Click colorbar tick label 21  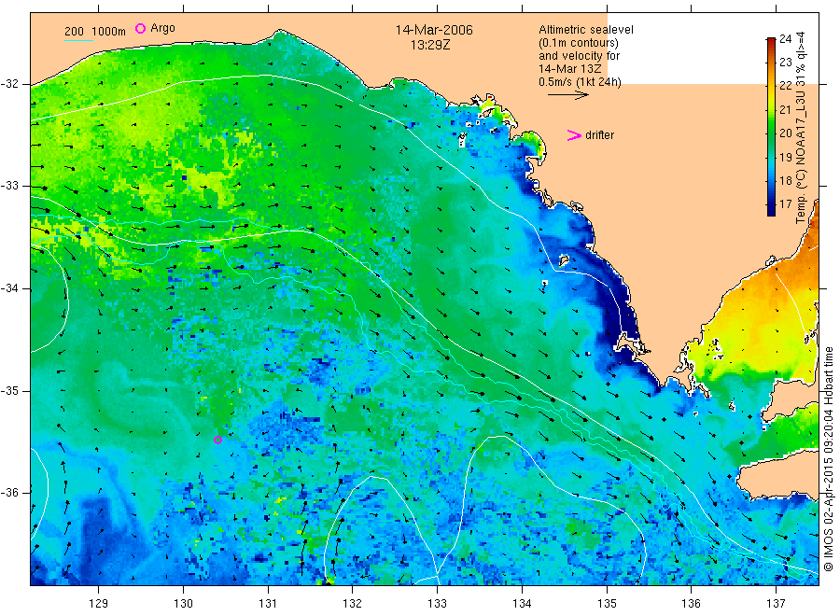785,110
